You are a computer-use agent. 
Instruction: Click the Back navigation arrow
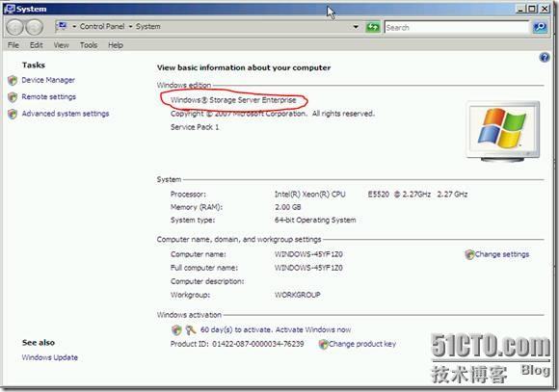point(15,27)
